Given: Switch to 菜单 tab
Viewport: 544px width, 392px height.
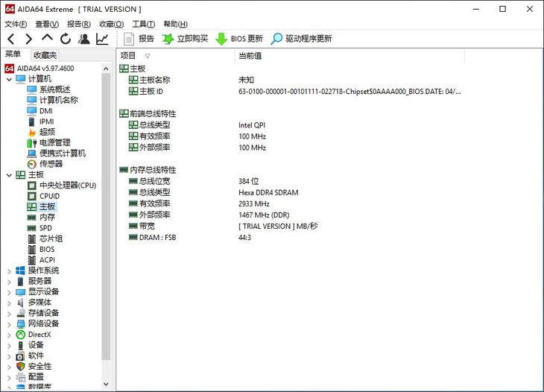Looking at the screenshot, I should coord(13,54).
